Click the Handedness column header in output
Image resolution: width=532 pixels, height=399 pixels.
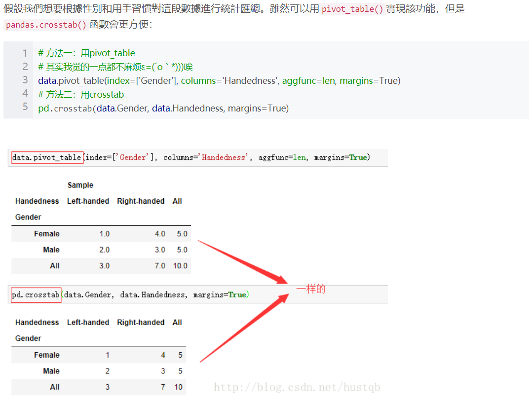pyautogui.click(x=37, y=201)
